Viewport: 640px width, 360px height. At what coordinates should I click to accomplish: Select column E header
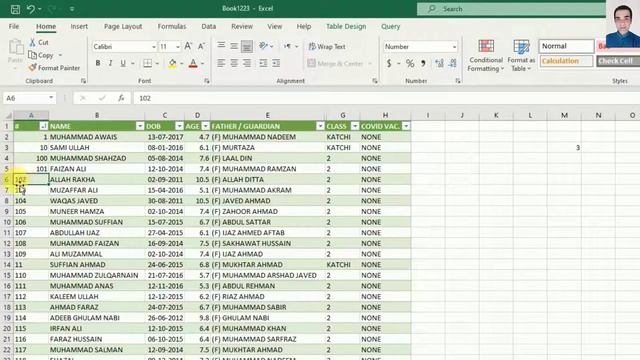[268, 116]
